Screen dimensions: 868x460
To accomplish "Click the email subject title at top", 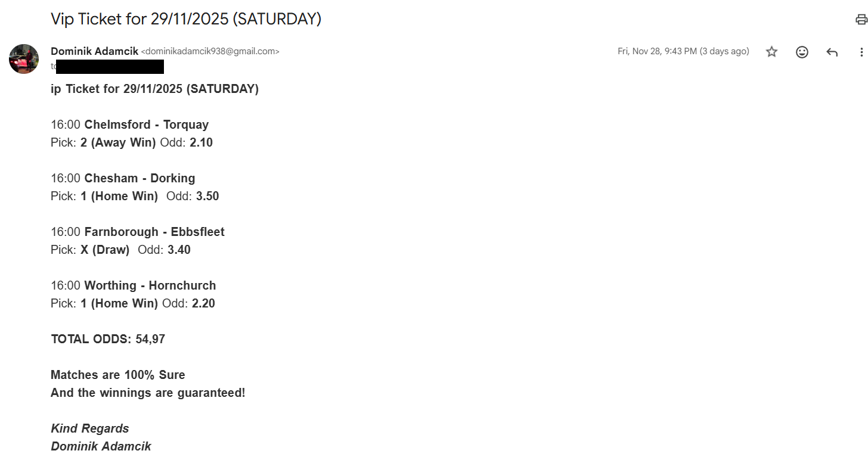I will (x=186, y=19).
